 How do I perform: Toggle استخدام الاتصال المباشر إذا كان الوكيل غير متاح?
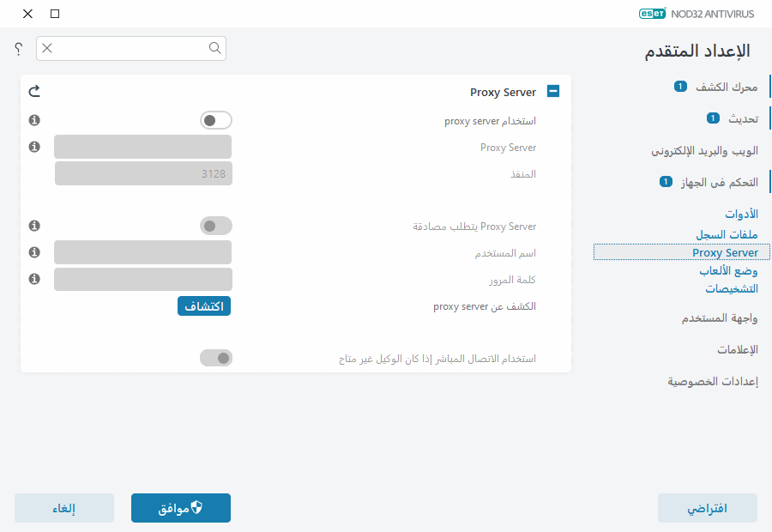216,358
